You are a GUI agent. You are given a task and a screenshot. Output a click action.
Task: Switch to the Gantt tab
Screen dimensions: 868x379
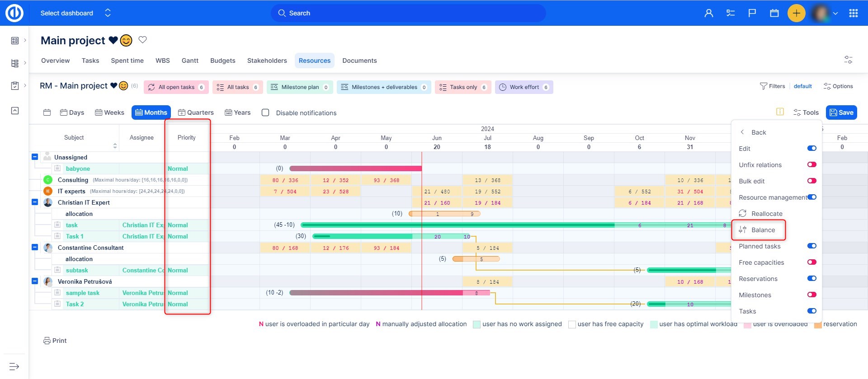coord(190,61)
